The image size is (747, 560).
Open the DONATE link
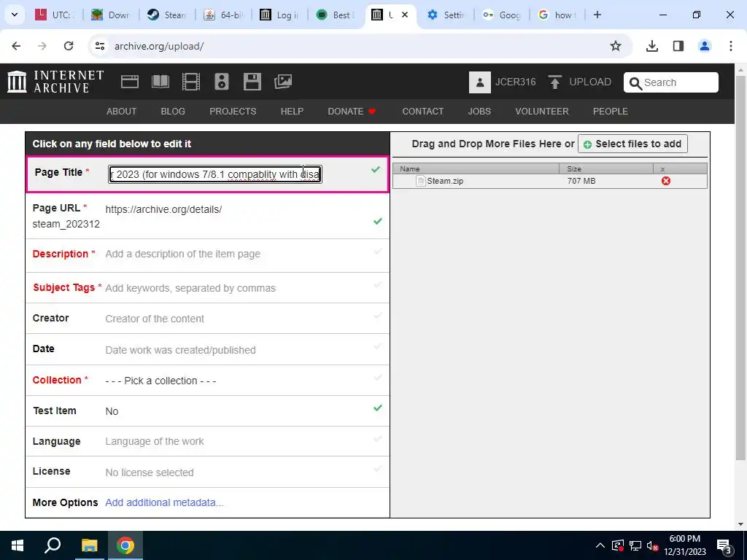(352, 112)
